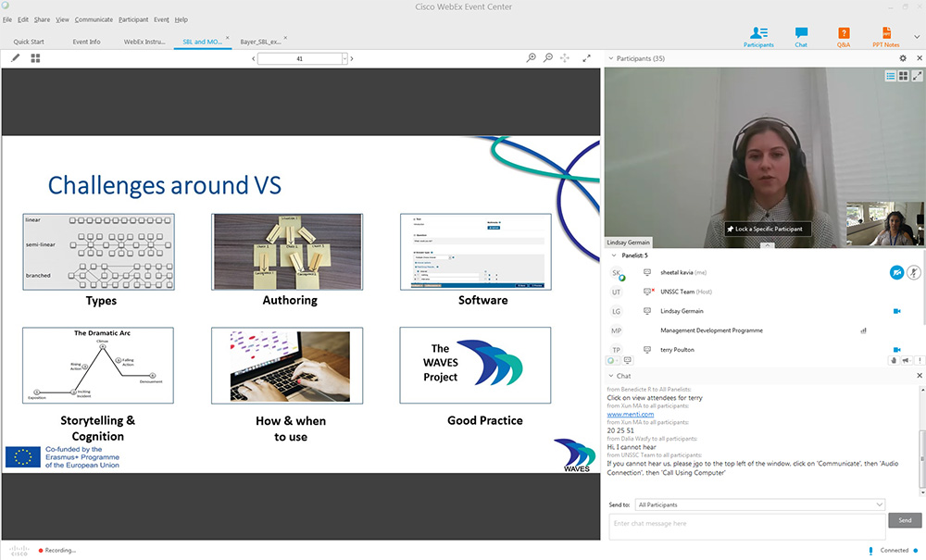Close the Participants panel

[919, 58]
